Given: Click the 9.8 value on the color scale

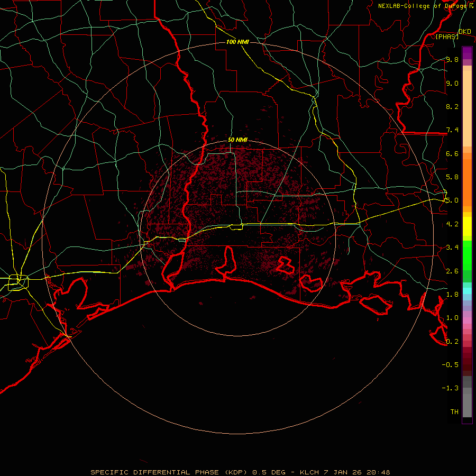Looking at the screenshot, I should pos(452,59).
